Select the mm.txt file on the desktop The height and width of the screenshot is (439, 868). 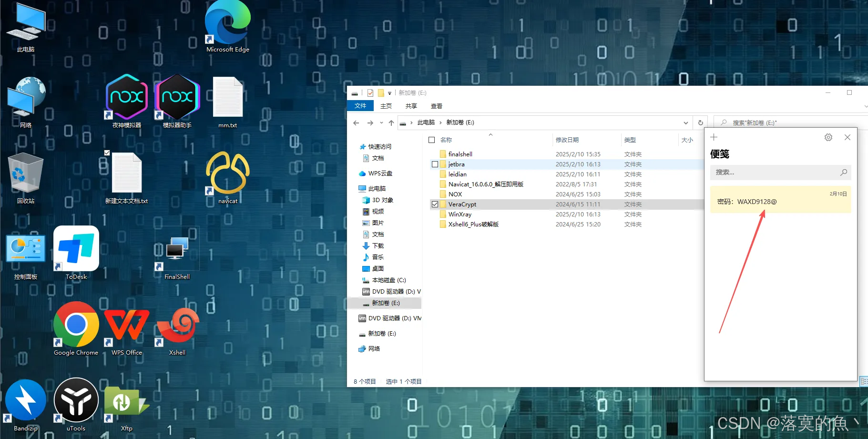(228, 102)
